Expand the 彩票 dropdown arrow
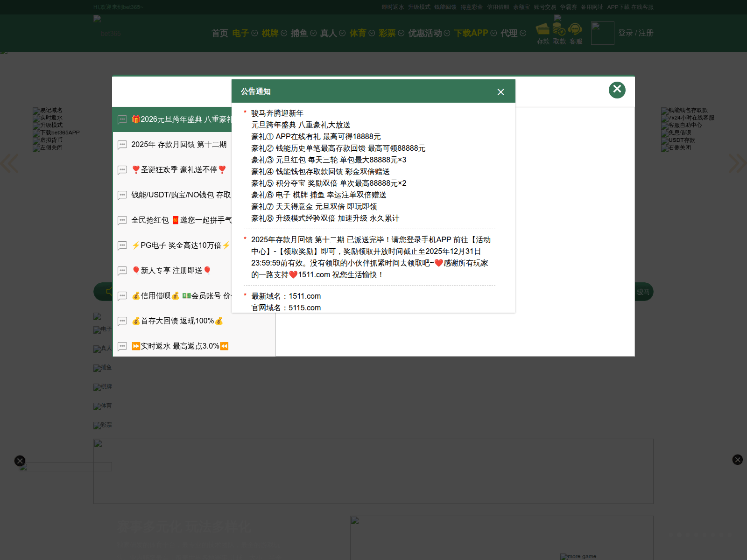The width and height of the screenshot is (747, 560). 401,33
